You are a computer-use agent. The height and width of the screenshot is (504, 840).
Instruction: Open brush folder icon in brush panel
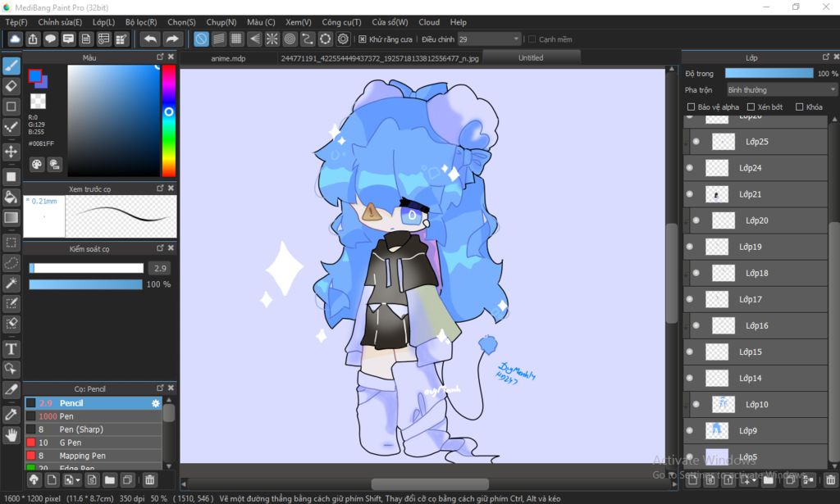(110, 480)
